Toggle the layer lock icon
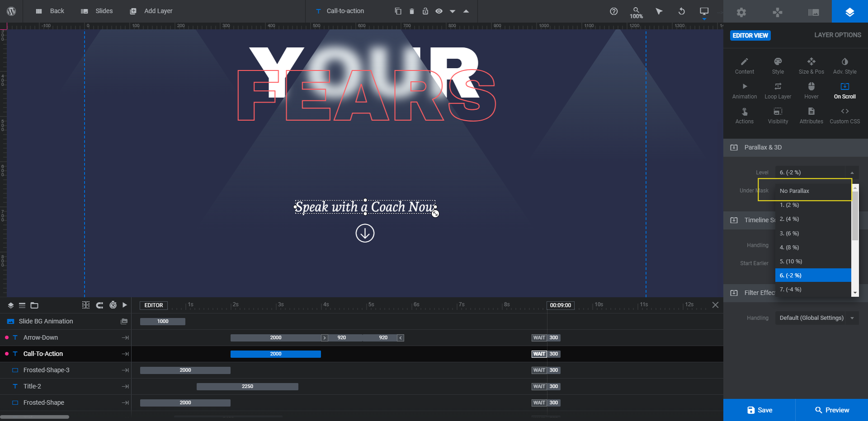Screen dimensions: 868x421 coord(425,11)
